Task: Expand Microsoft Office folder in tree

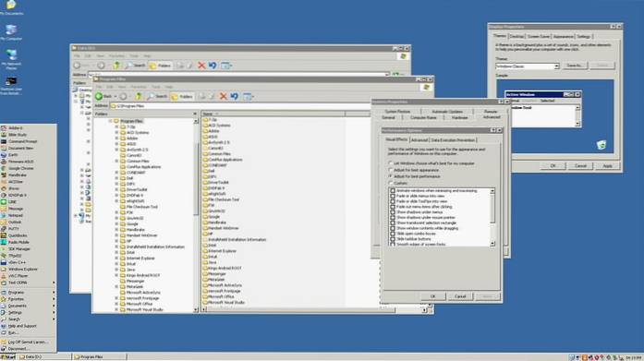Action: [116, 304]
